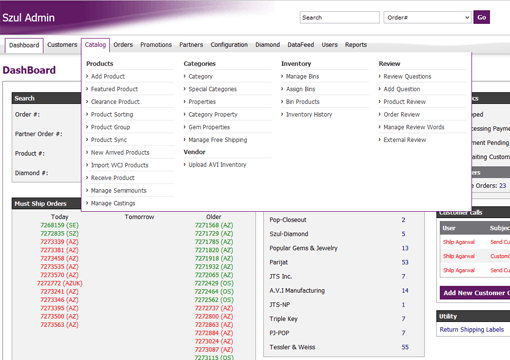Open Featured Product page
Image resolution: width=510 pixels, height=360 pixels.
pos(114,89)
